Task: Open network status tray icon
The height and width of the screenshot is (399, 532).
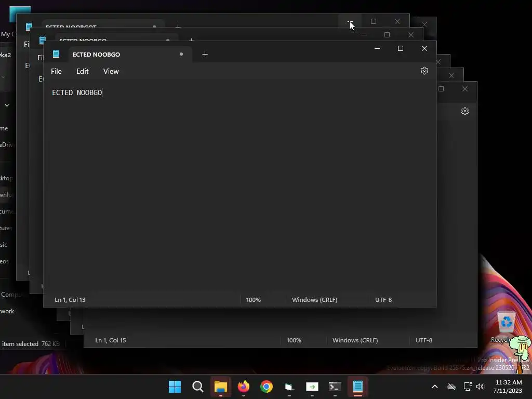Action: pos(468,387)
